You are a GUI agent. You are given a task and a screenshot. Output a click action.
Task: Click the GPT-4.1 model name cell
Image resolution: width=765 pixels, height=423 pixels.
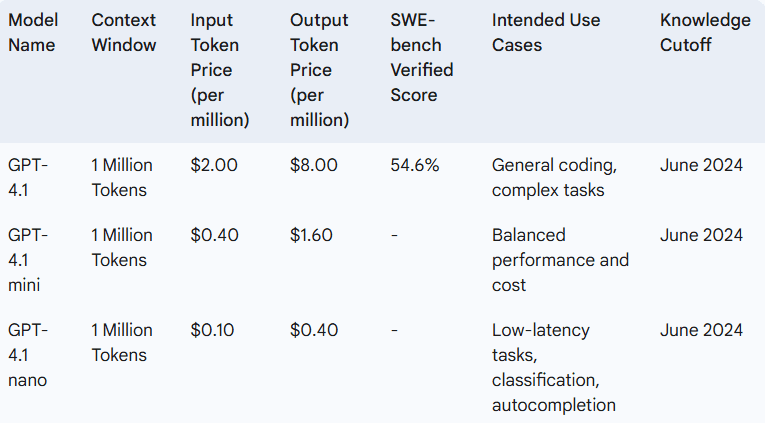(27, 178)
